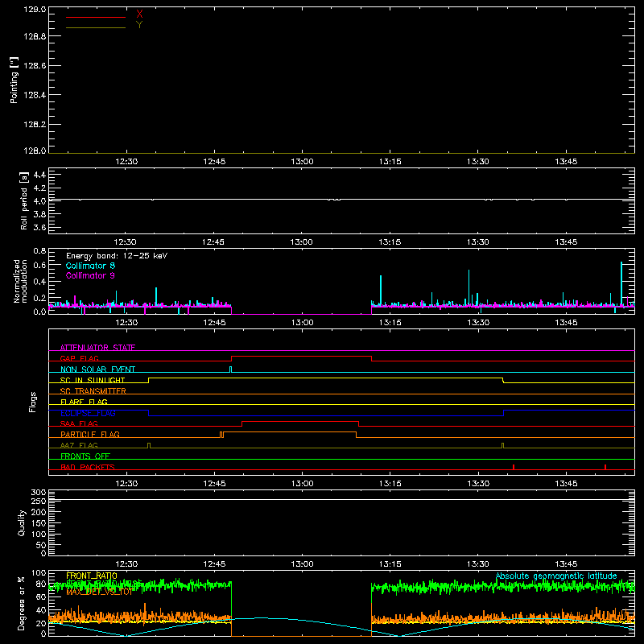Click the Roll period [s] y-axis title
Image resolution: width=644 pixels, height=644 pixels.
click(24, 200)
